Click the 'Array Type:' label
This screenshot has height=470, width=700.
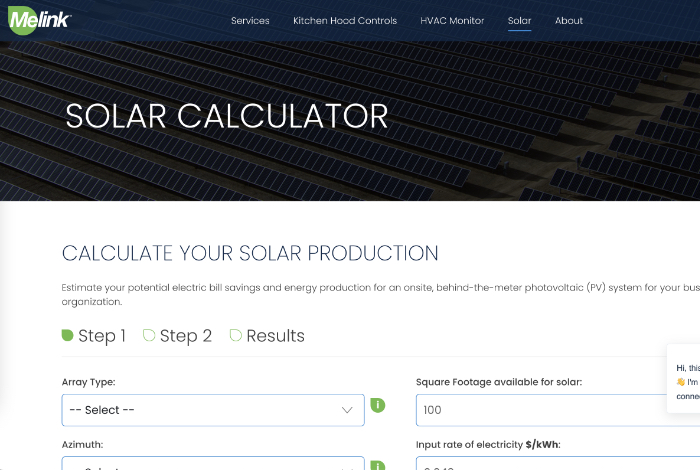[x=88, y=382]
